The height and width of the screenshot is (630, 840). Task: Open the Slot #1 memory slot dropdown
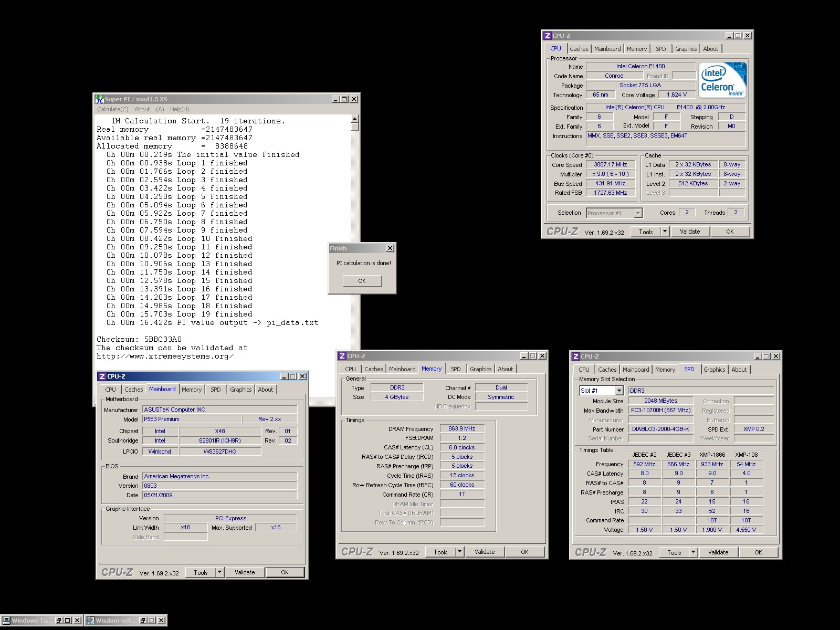[x=619, y=391]
